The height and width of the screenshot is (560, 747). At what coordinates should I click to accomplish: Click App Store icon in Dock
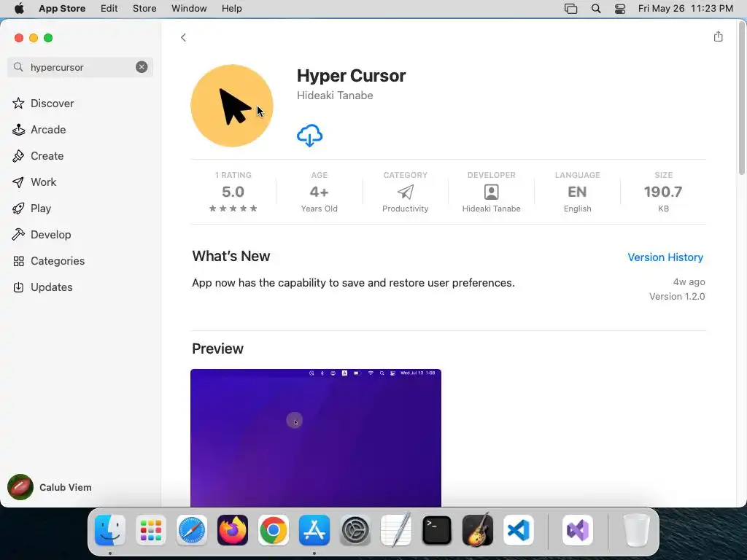314,530
